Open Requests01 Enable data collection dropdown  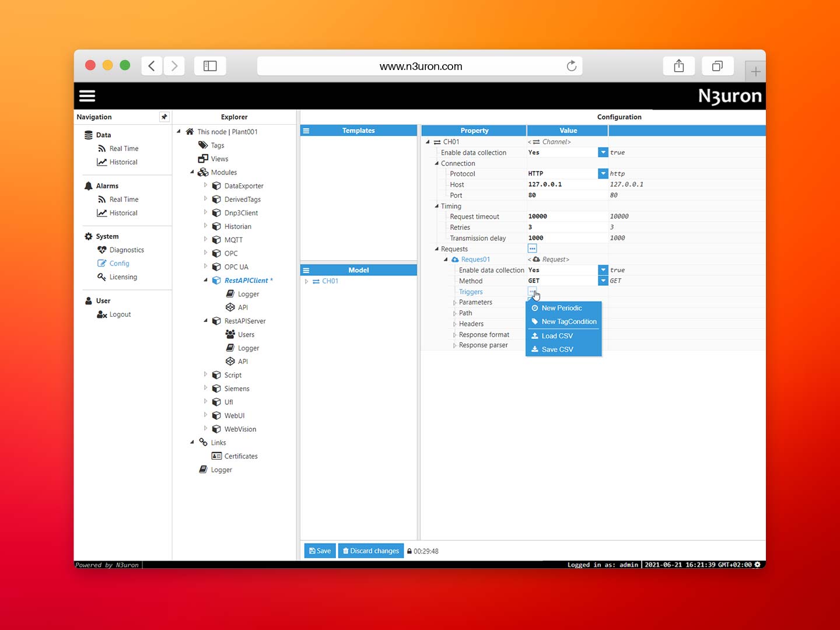(x=603, y=270)
